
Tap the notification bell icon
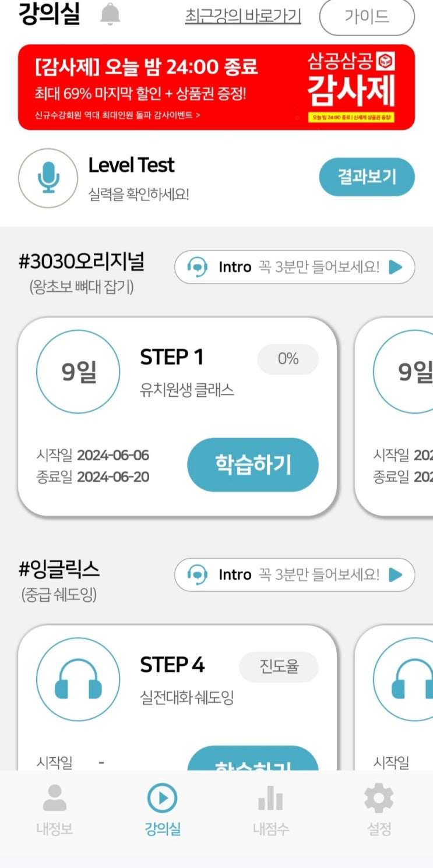[x=110, y=14]
